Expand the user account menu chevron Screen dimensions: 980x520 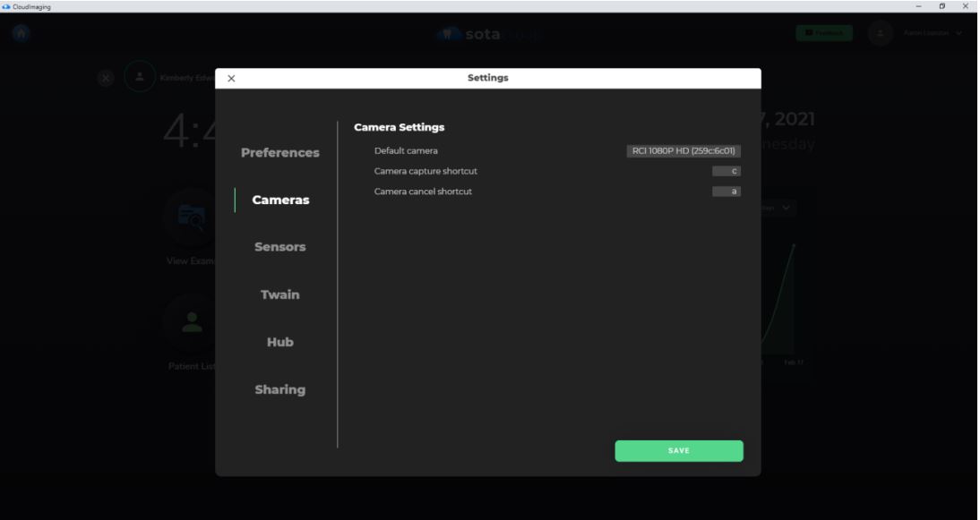click(959, 33)
